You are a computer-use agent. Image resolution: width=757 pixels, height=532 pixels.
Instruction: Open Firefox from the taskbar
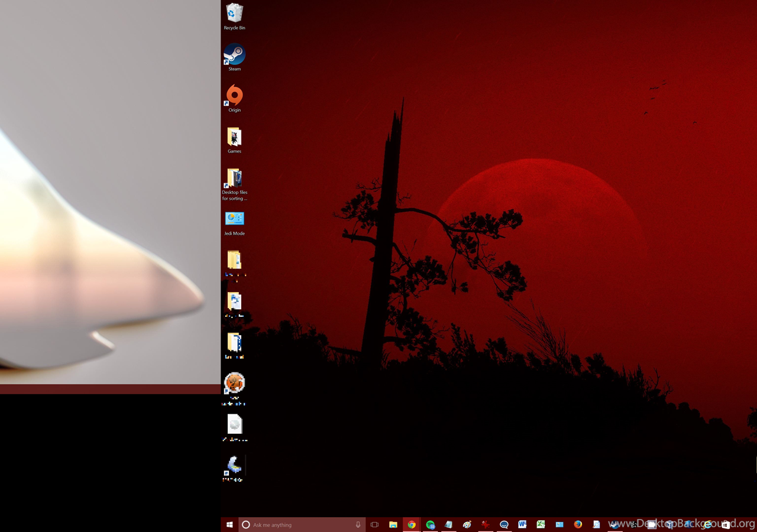pos(578,525)
